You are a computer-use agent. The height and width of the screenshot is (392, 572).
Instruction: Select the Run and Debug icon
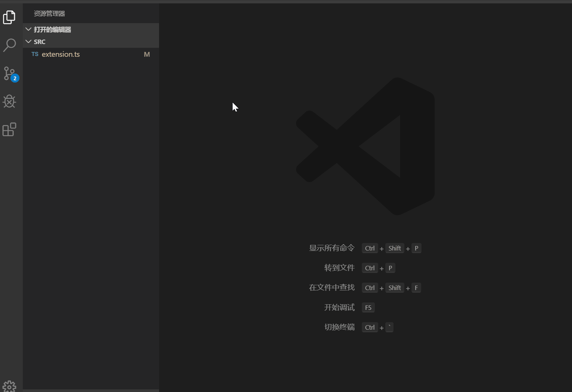9,102
